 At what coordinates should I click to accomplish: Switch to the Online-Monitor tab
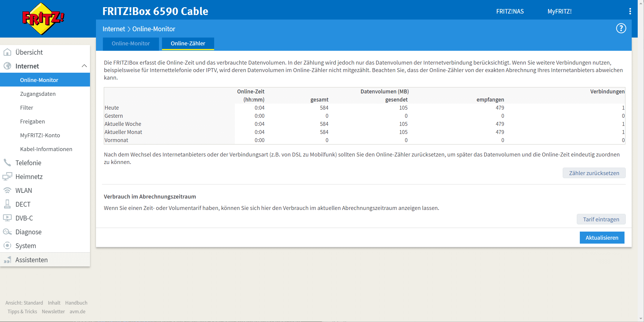(130, 44)
